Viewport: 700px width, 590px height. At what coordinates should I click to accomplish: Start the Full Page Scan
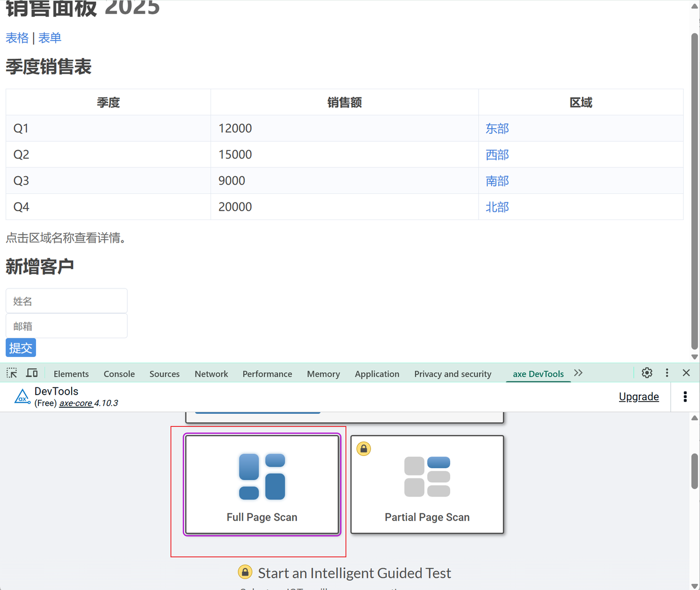[262, 484]
